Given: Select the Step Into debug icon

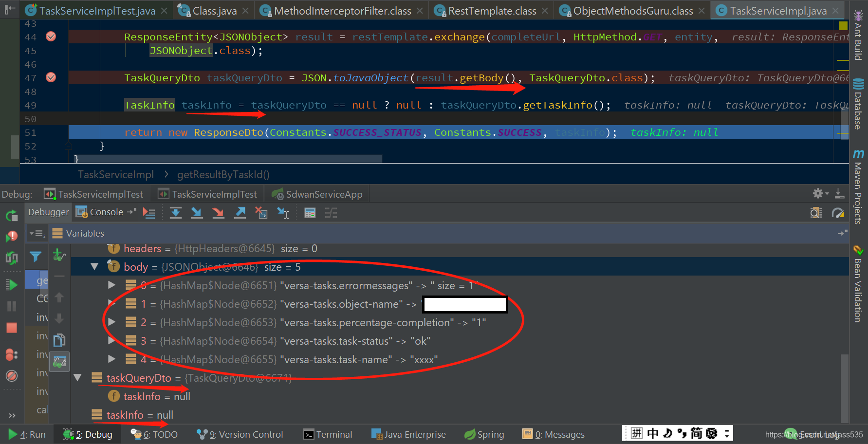Looking at the screenshot, I should point(197,212).
